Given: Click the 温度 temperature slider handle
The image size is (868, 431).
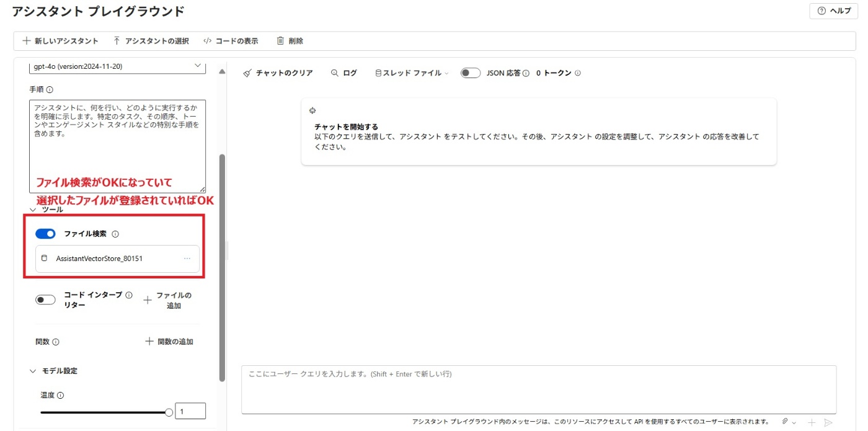Looking at the screenshot, I should pos(169,412).
